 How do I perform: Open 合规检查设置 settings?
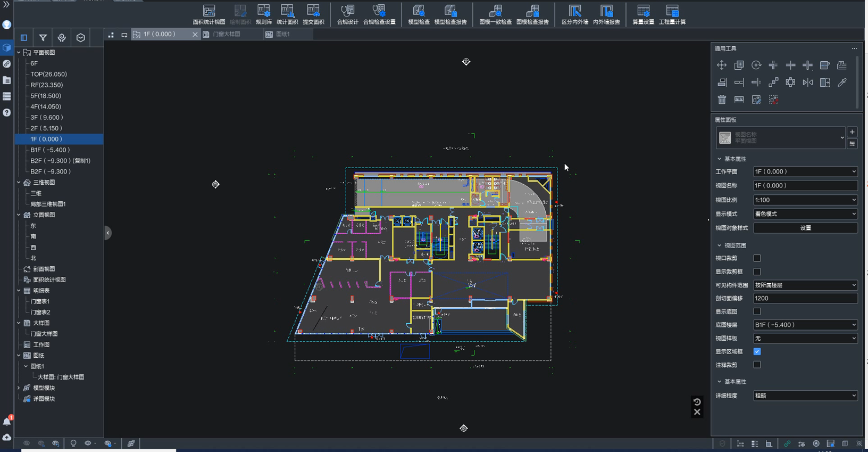pos(379,14)
